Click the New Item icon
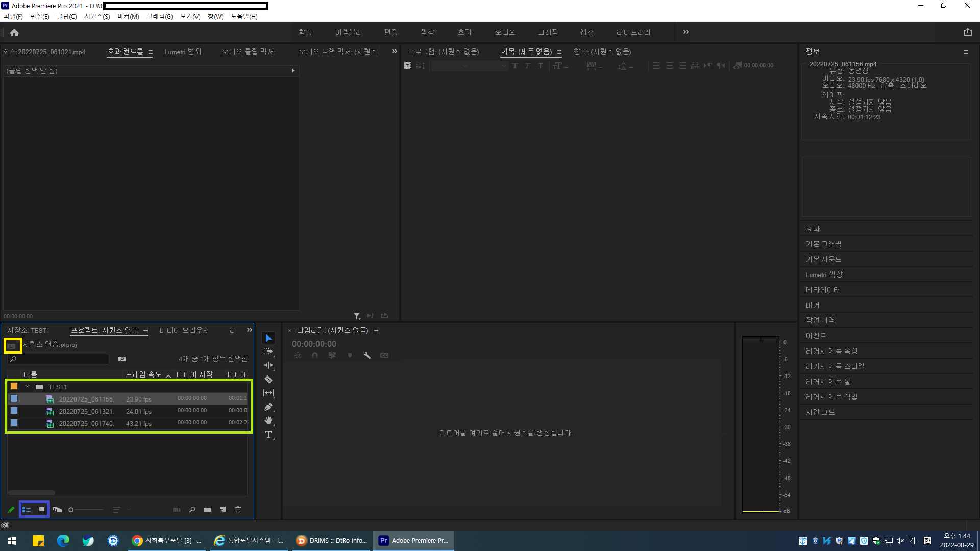The image size is (980, 551). [223, 509]
